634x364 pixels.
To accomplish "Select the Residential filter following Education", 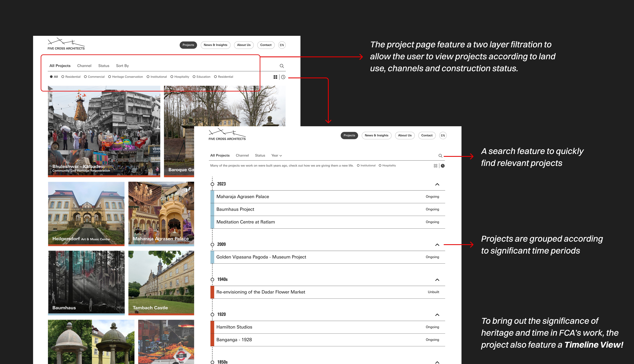I will click(224, 77).
